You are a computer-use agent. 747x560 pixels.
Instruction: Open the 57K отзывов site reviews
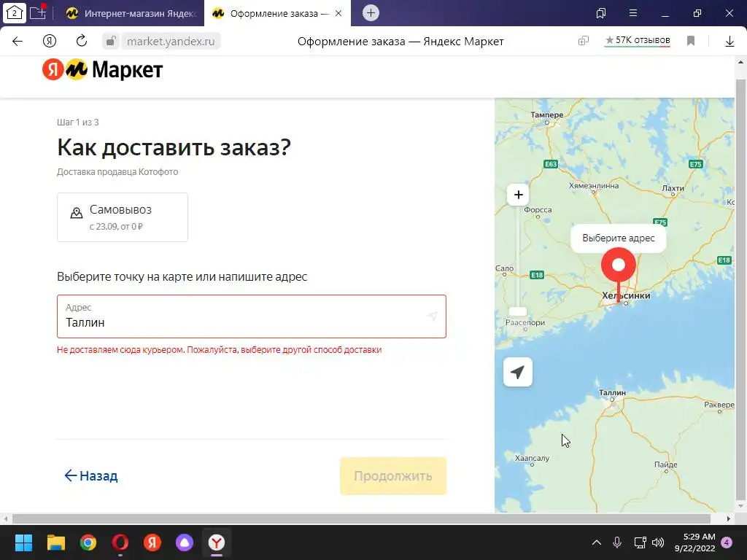tap(638, 41)
